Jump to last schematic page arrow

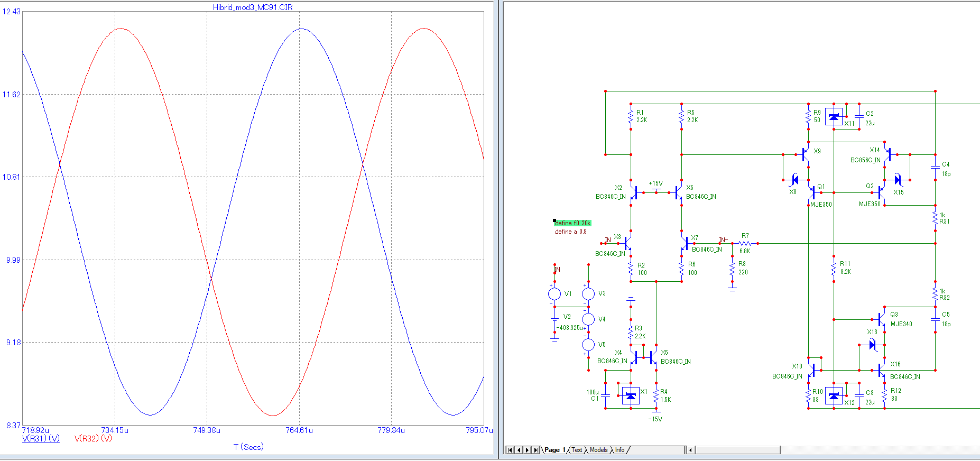click(536, 450)
